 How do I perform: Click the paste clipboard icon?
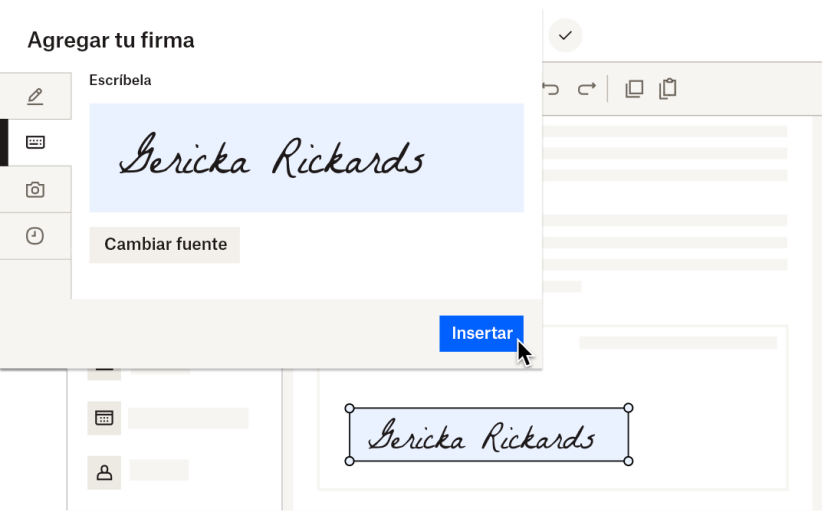[668, 89]
